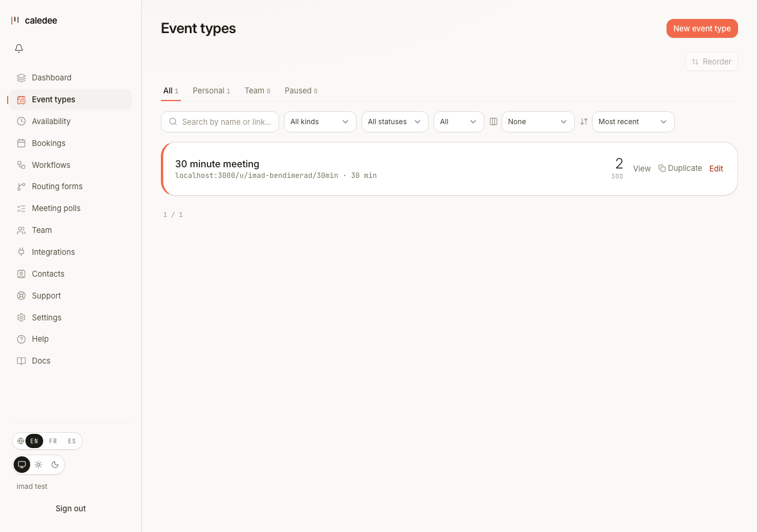The image size is (757, 532).
Task: Click the search magnifier icon
Action: tap(173, 121)
